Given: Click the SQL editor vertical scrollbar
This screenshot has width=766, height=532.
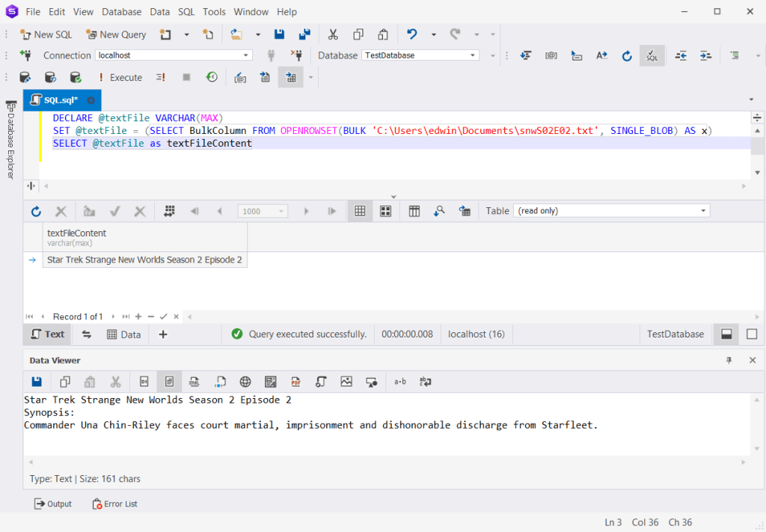Looking at the screenshot, I should coord(757,151).
